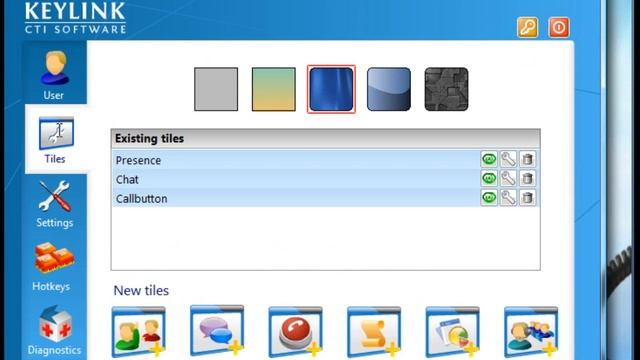
Task: Click the Keylink CTI Software logo
Action: [75, 18]
